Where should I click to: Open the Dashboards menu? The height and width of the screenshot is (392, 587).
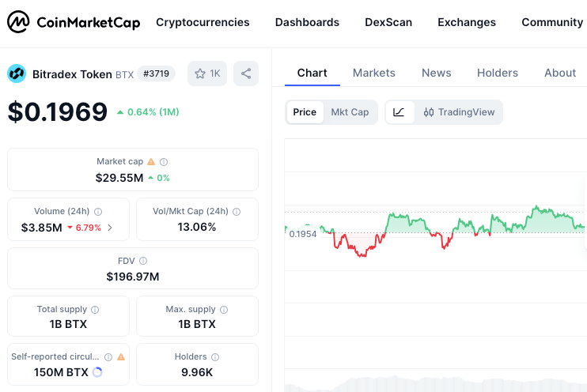tap(307, 22)
